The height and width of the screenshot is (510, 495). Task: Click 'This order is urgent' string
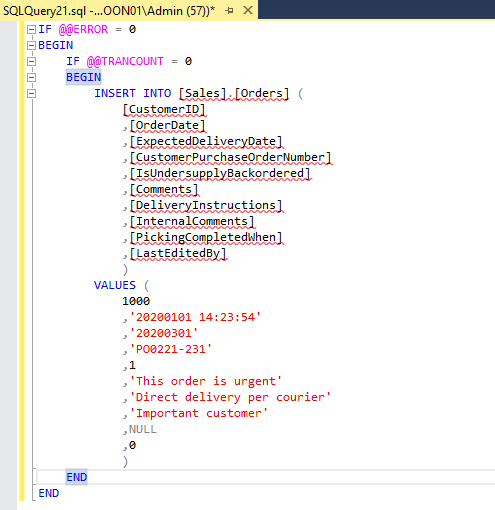tap(206, 381)
